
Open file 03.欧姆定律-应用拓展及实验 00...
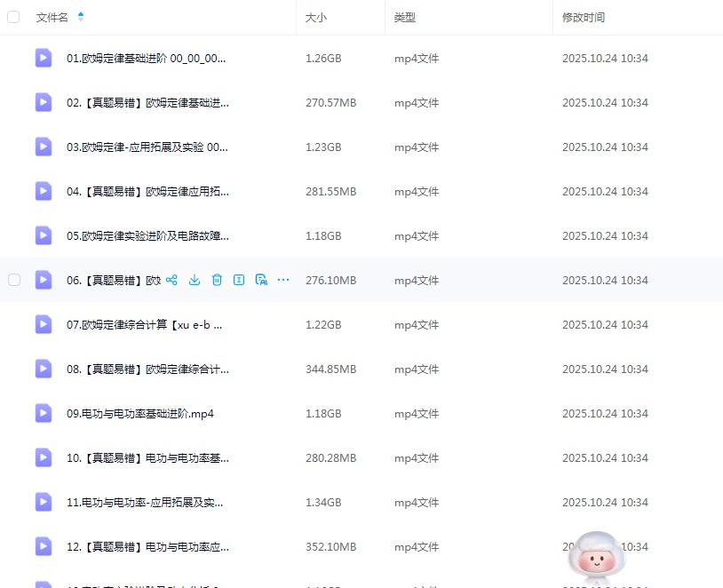coord(147,147)
